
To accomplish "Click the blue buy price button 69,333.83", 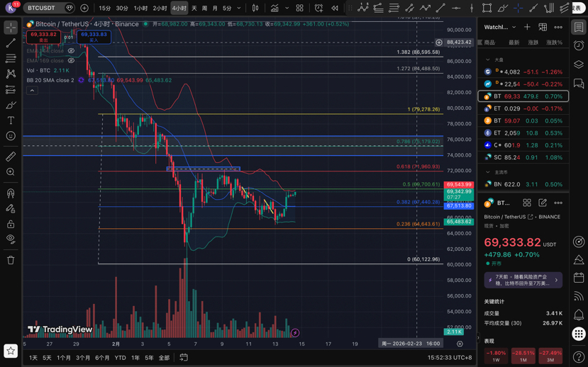I will tap(94, 37).
